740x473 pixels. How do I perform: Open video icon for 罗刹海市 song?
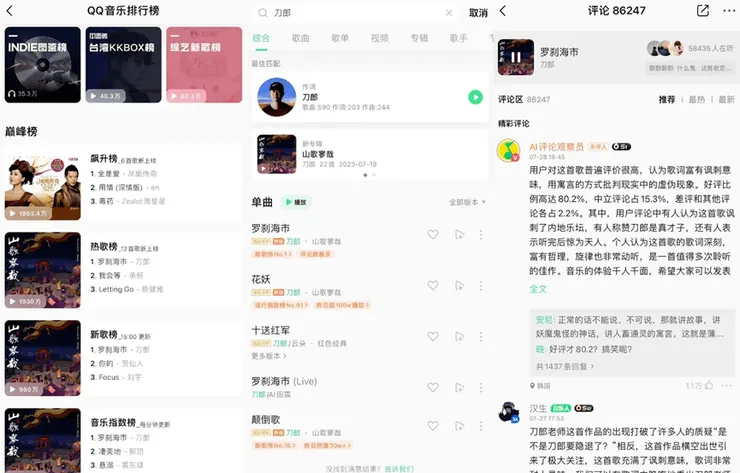(x=459, y=235)
